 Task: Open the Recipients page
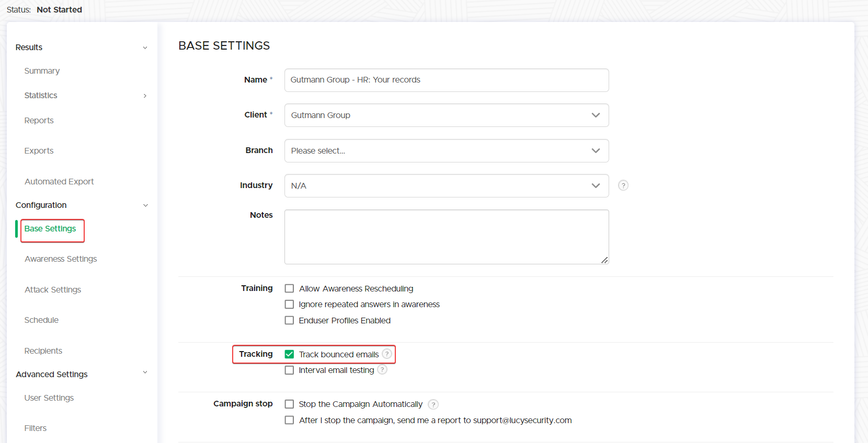pos(43,351)
